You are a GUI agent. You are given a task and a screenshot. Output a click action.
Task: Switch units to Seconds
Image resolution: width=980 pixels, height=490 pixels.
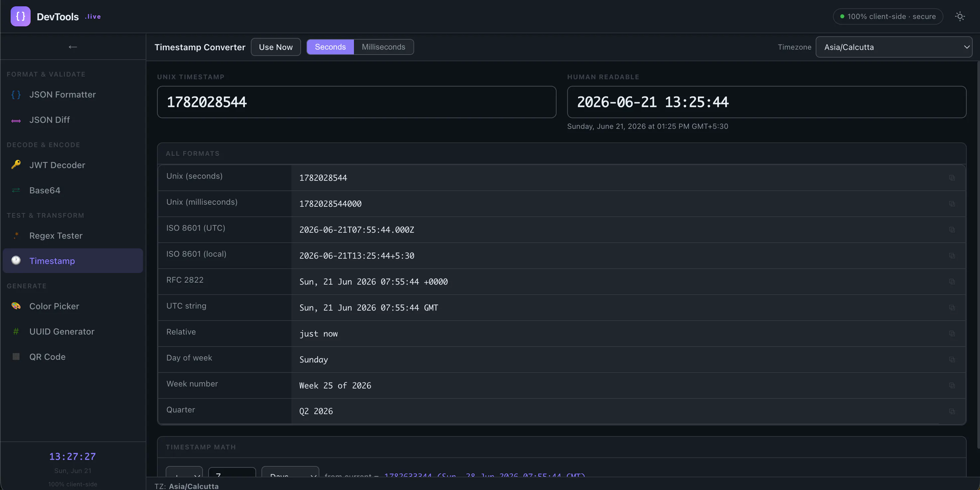point(330,47)
